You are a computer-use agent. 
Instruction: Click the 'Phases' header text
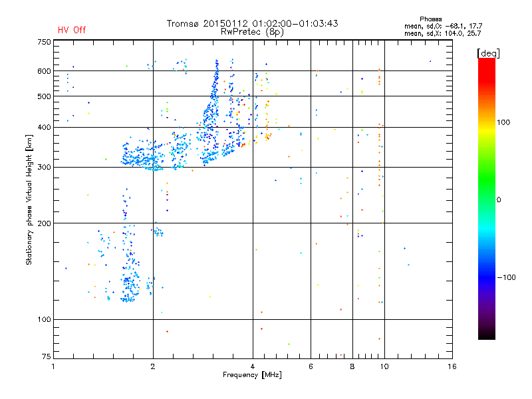coord(430,19)
